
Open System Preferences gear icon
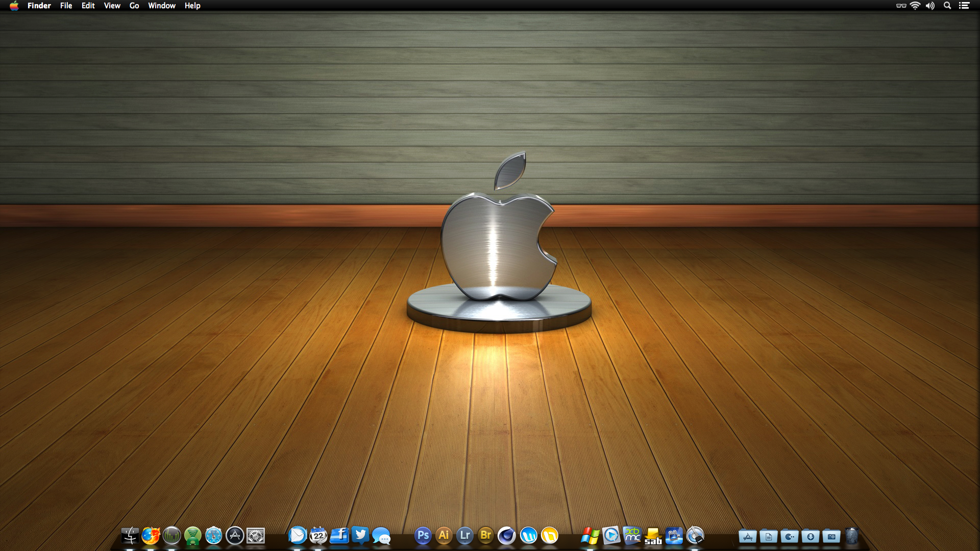[256, 536]
